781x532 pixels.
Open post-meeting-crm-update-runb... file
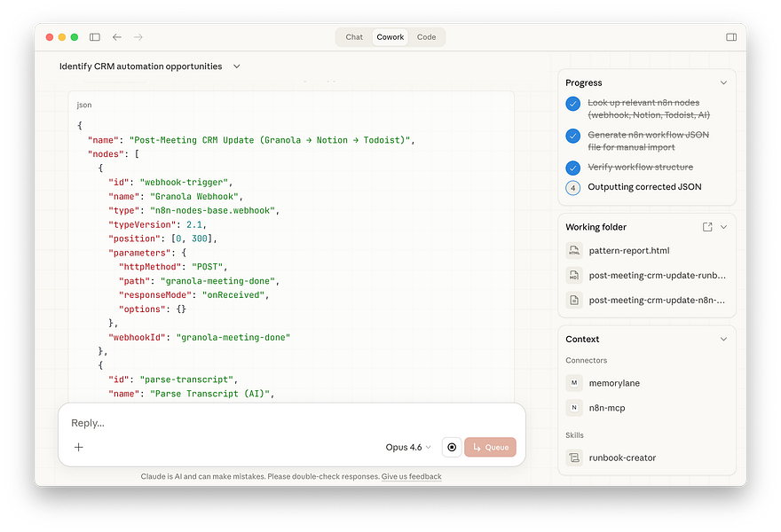tap(657, 275)
